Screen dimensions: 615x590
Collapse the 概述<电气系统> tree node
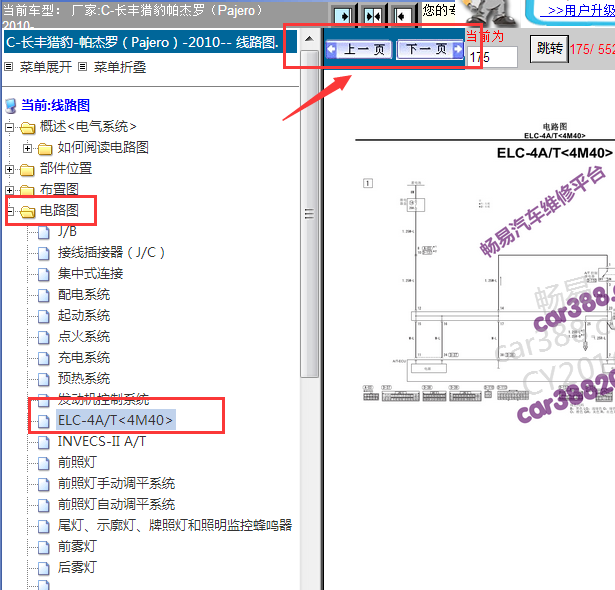(x=9, y=127)
